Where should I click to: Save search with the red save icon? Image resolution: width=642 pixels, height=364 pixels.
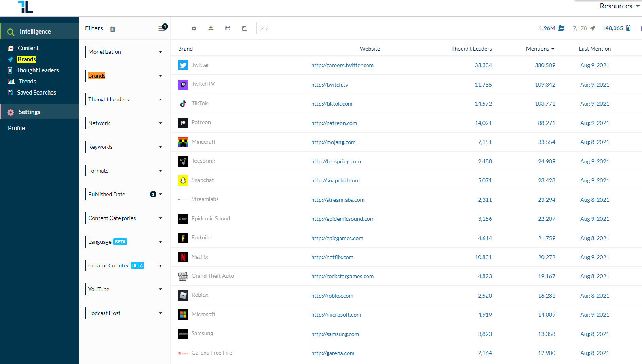point(245,28)
